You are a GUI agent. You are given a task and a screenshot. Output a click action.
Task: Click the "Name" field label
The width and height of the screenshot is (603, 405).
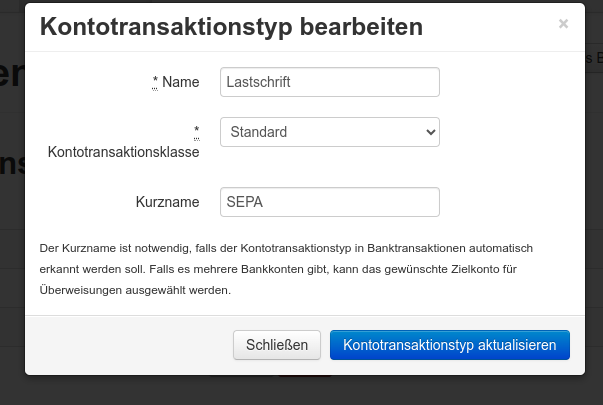(x=181, y=82)
